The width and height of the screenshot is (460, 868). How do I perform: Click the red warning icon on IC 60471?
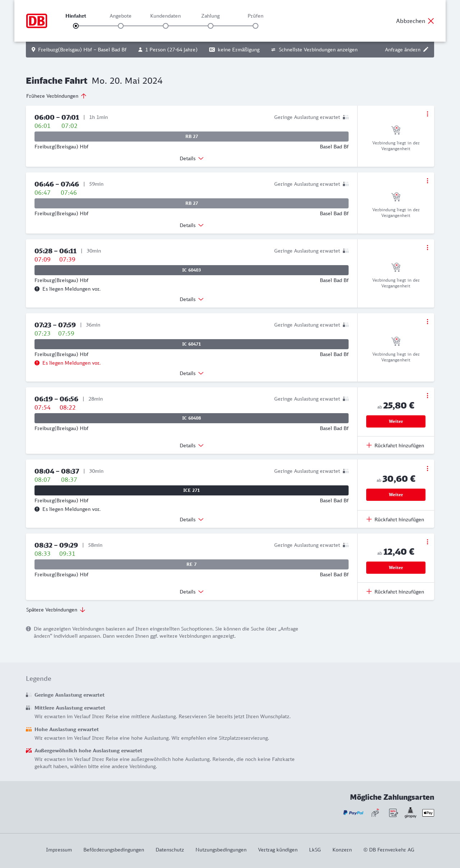[37, 363]
